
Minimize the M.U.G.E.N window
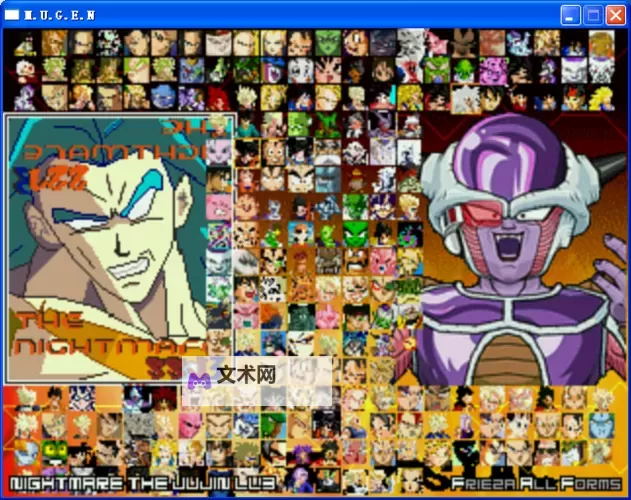click(x=570, y=14)
